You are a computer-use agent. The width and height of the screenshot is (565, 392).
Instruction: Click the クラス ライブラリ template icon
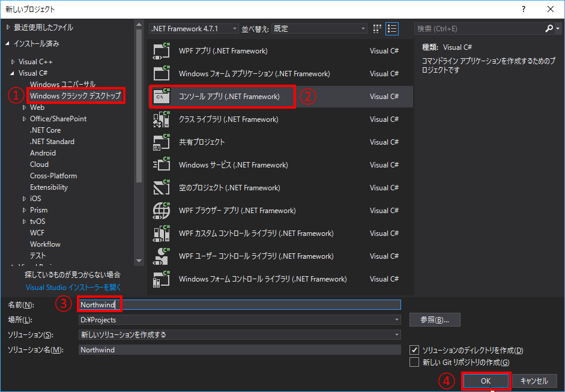pyautogui.click(x=161, y=119)
